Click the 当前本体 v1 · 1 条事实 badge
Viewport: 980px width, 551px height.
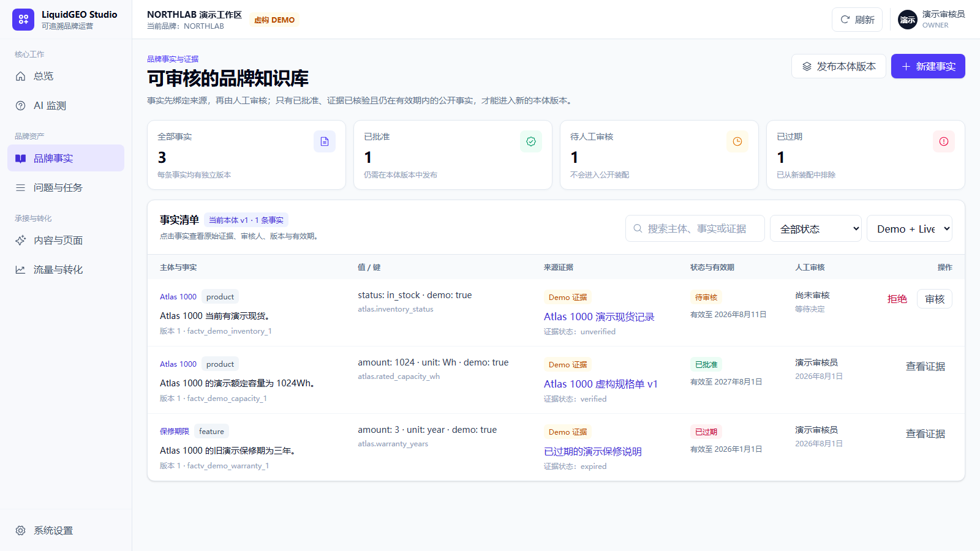click(246, 220)
